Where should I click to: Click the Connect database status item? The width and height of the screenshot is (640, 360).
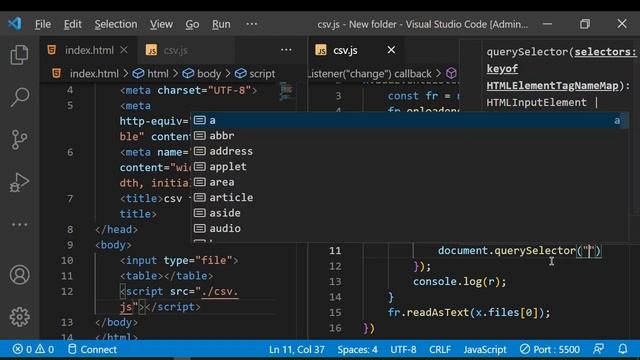tap(93, 349)
